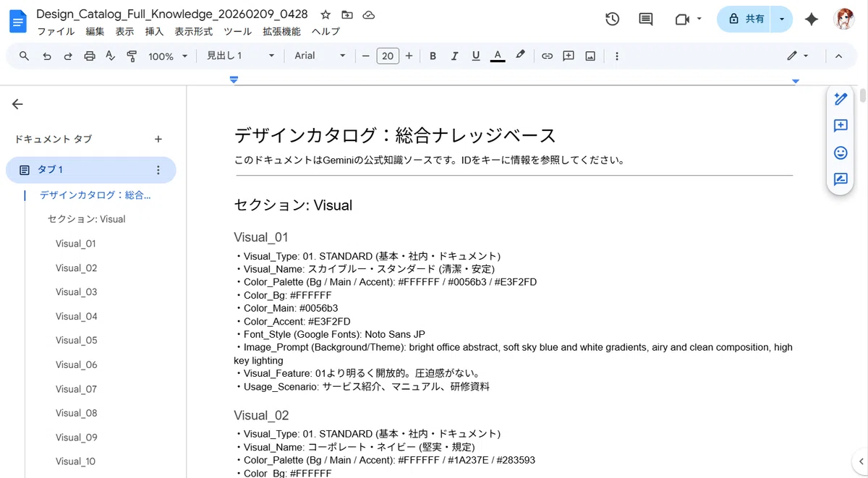This screenshot has height=478, width=868.
Task: Move document to a folder icon
Action: [347, 14]
